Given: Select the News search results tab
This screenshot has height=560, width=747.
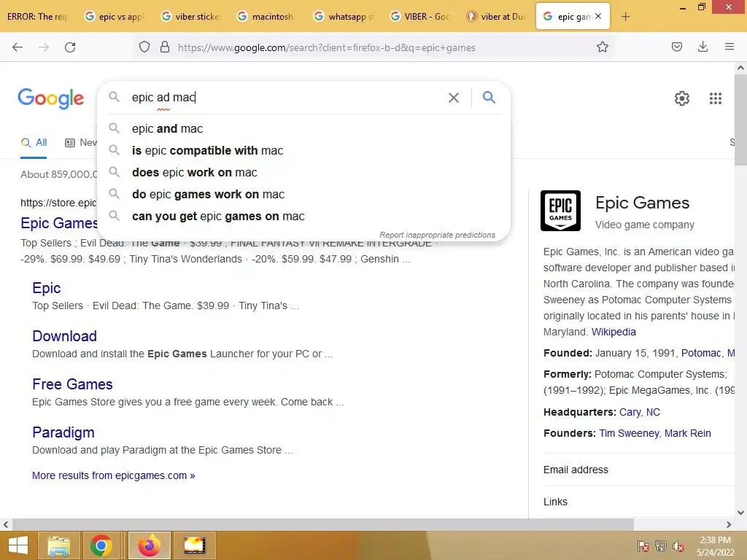Looking at the screenshot, I should 81,142.
